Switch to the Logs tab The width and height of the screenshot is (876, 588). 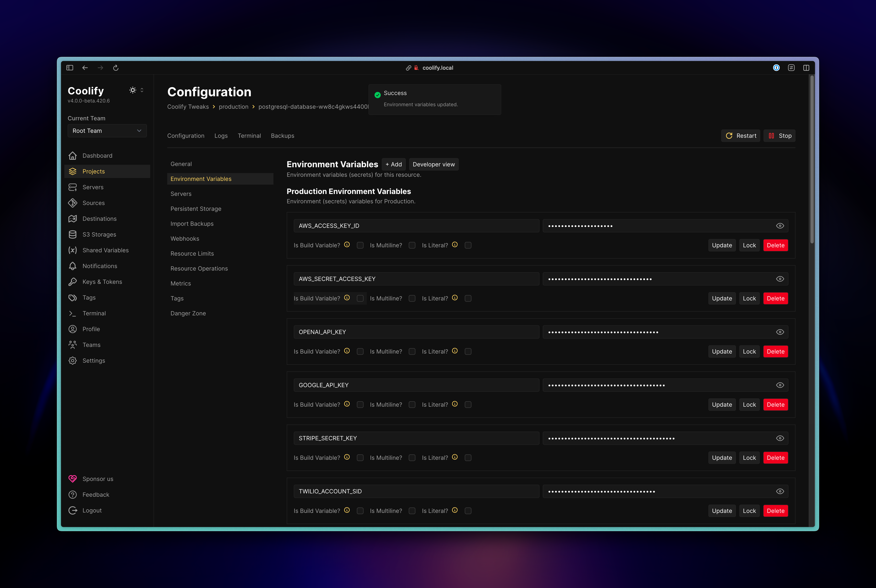point(221,136)
